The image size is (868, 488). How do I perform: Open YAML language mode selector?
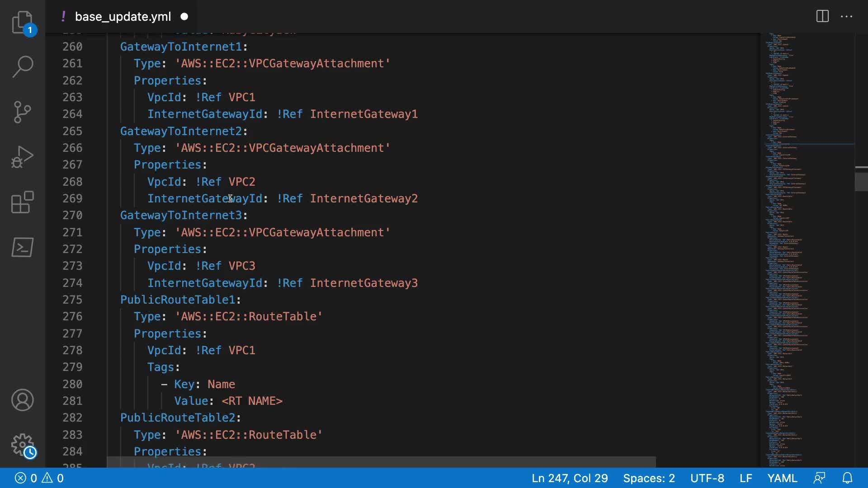782,478
